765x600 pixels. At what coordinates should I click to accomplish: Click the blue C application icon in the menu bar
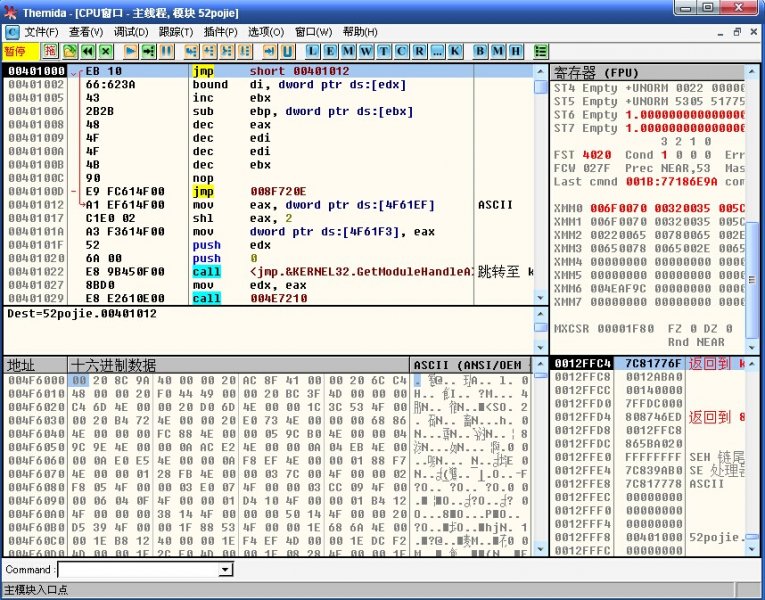(x=12, y=33)
